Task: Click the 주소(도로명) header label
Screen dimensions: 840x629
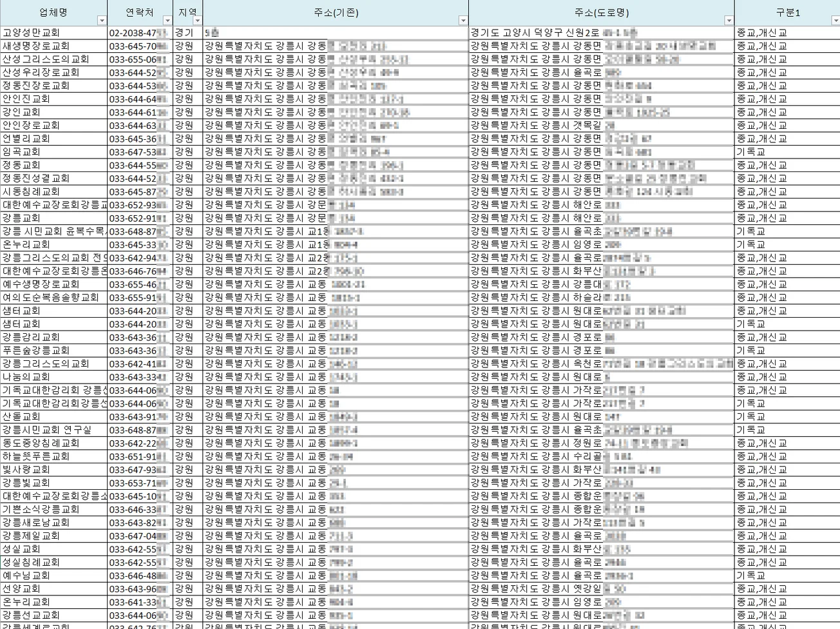Action: click(602, 12)
